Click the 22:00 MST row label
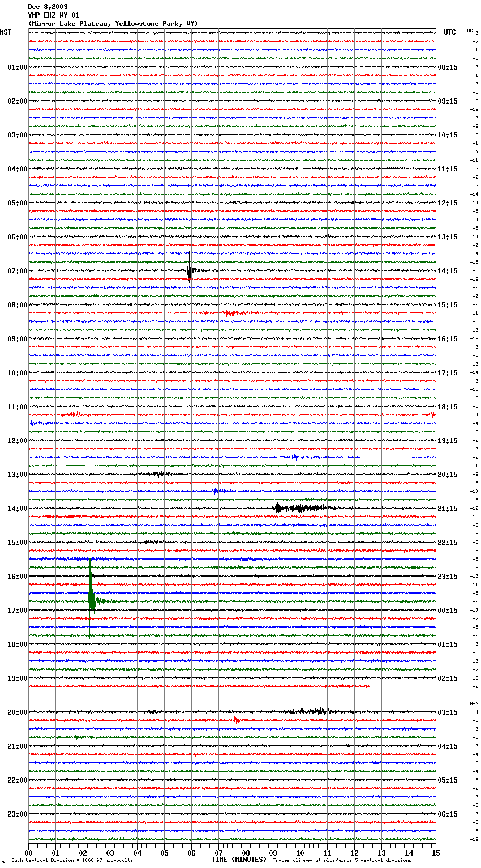The image size is (481, 868). (18, 780)
